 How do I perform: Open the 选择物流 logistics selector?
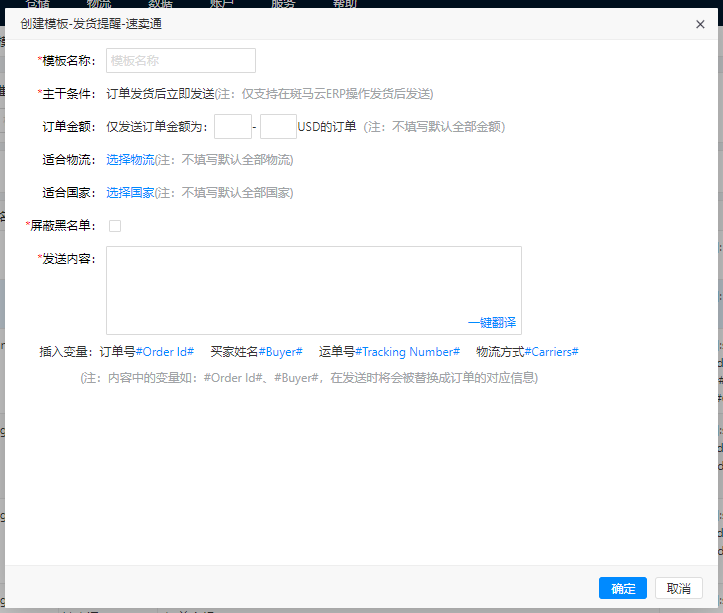[130, 160]
